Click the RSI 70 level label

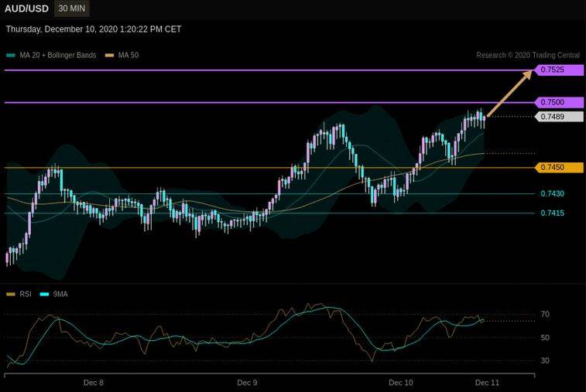[545, 315]
